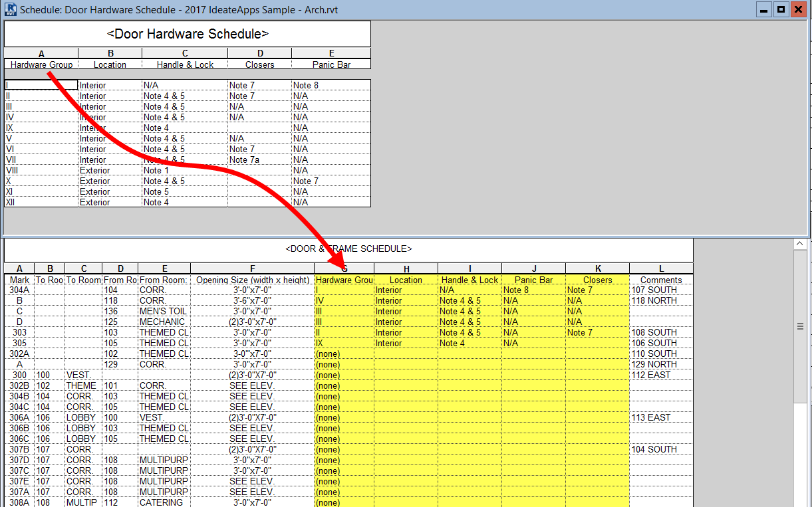This screenshot has height=507, width=812.
Task: Click the vertical scrollbar thumb grip
Action: coord(800,326)
